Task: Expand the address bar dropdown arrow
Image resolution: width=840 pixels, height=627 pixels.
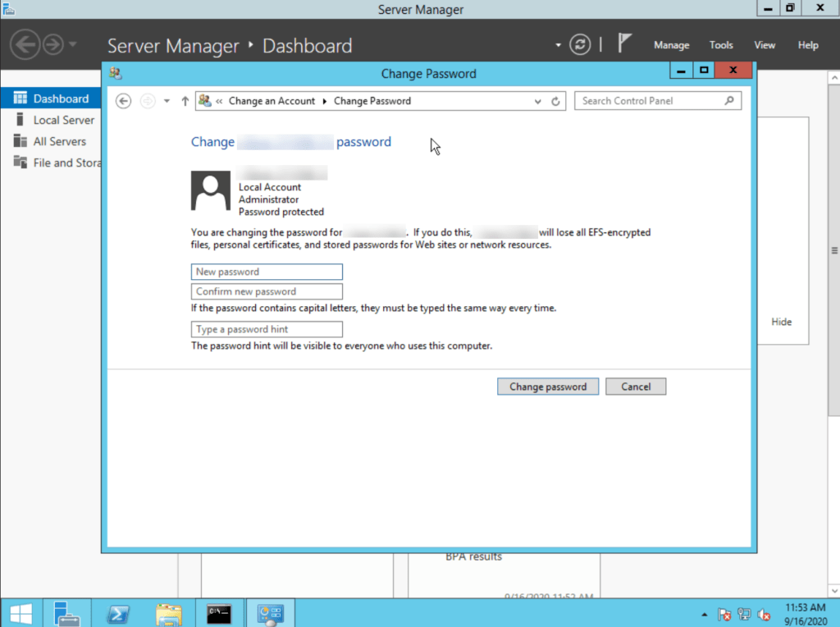Action: 537,100
